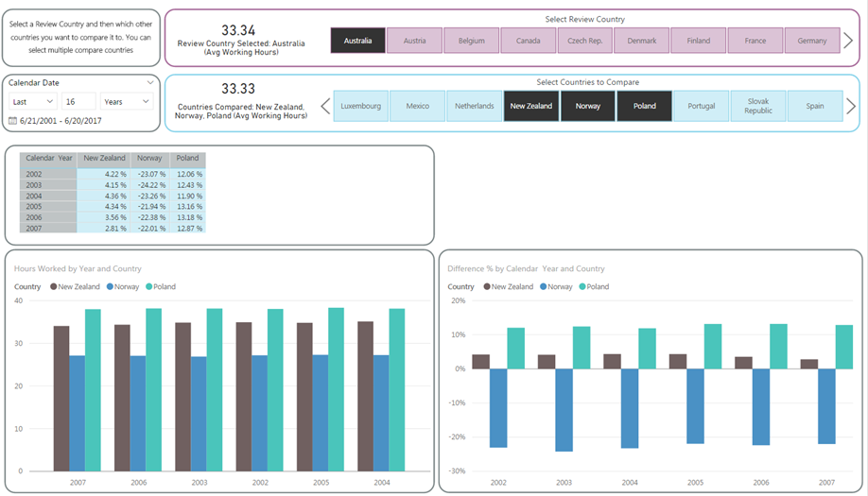Deselect New Zealand in compare countries

click(530, 106)
